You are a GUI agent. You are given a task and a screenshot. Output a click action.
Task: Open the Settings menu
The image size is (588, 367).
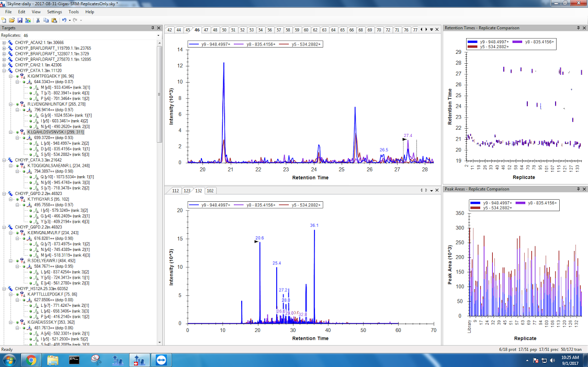click(54, 12)
